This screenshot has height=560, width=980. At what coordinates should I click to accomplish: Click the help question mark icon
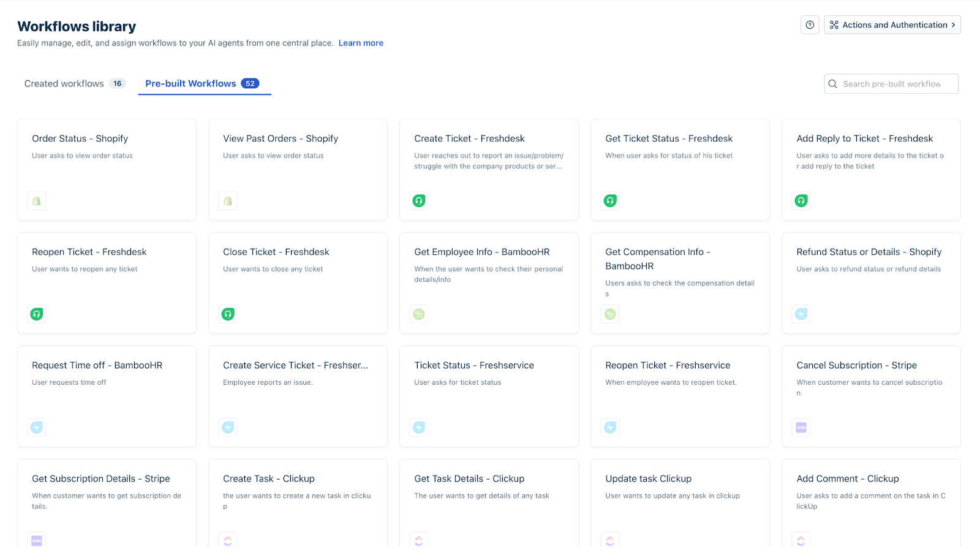[x=810, y=25]
